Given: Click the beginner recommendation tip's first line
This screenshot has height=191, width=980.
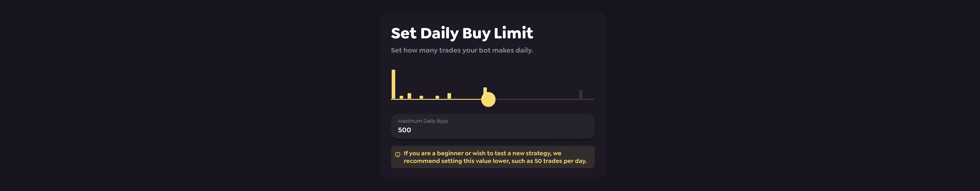Looking at the screenshot, I should (482, 153).
